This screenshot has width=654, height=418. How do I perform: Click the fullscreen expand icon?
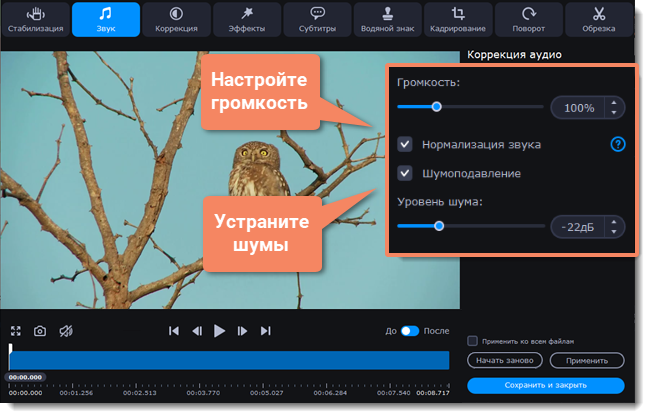[x=16, y=331]
